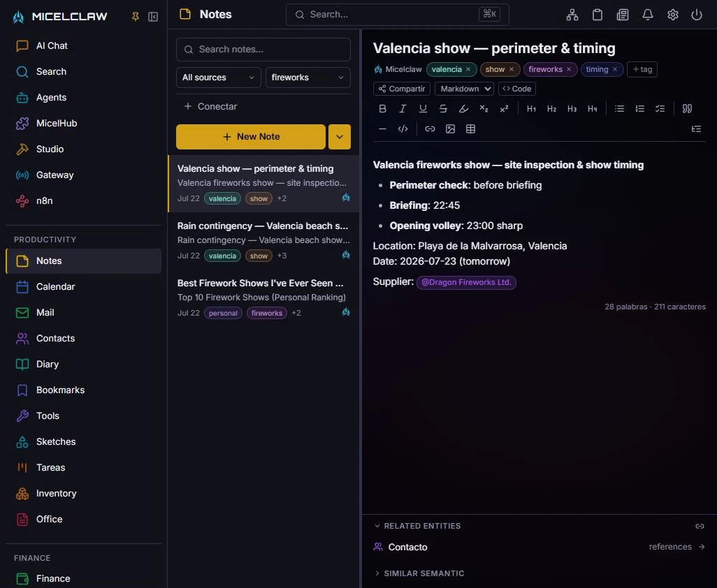Open the network diagram icon in header
This screenshot has width=717, height=588.
572,15
